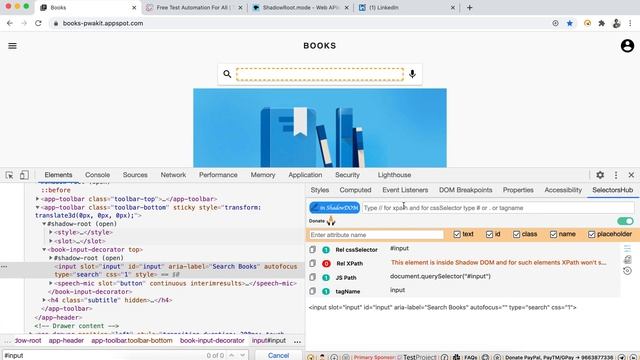Focus the Books search input field
Screen dimensions: 640x360
(320, 74)
